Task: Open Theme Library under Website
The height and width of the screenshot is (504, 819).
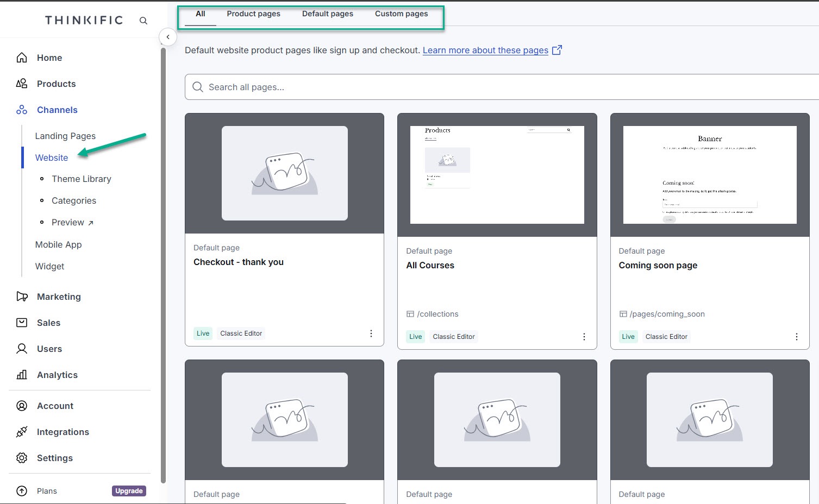Action: pyautogui.click(x=82, y=179)
